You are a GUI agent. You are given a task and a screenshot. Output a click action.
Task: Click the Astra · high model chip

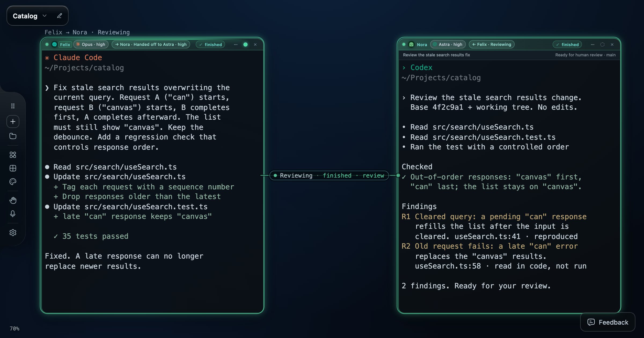(448, 45)
